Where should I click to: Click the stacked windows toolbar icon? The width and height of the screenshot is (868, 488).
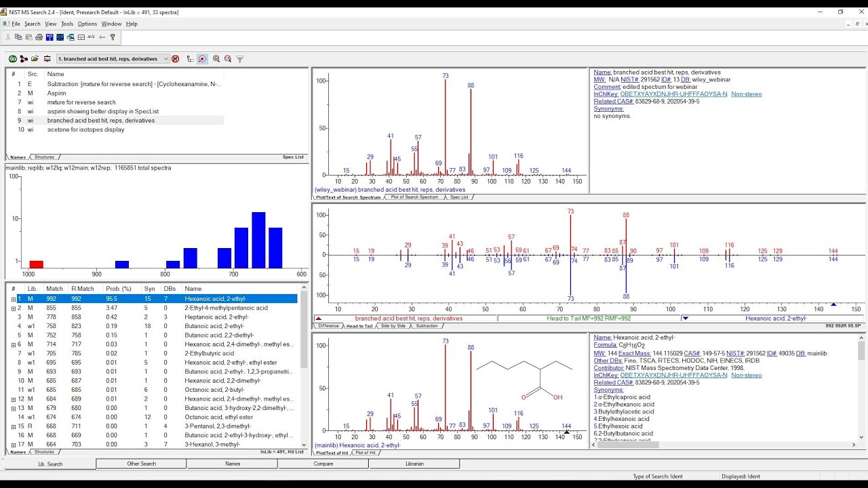71,37
